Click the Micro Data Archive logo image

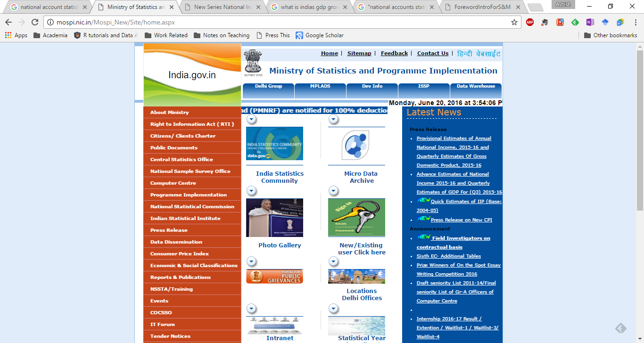tap(356, 146)
